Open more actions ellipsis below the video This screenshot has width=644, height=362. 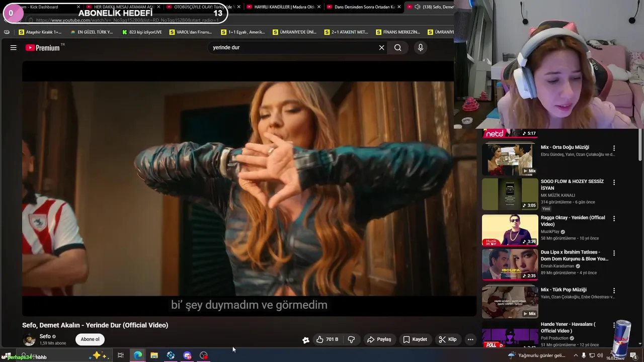tap(470, 339)
